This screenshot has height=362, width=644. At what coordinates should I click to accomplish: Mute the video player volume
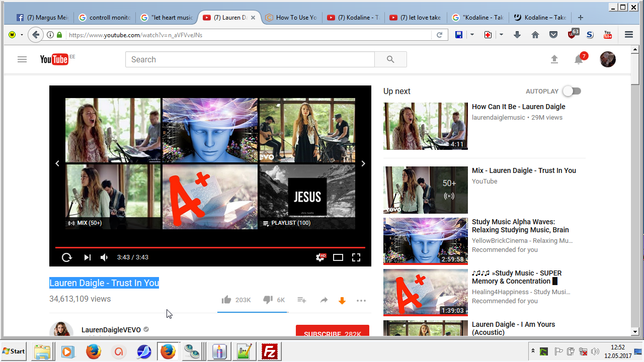pos(104,257)
